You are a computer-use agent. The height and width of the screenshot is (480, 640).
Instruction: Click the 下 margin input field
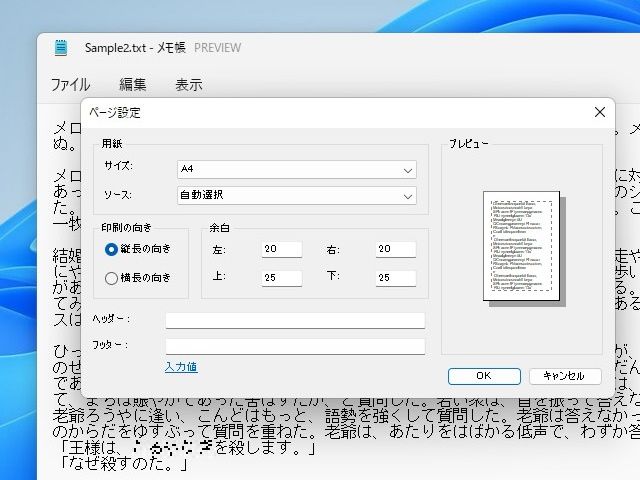396,278
